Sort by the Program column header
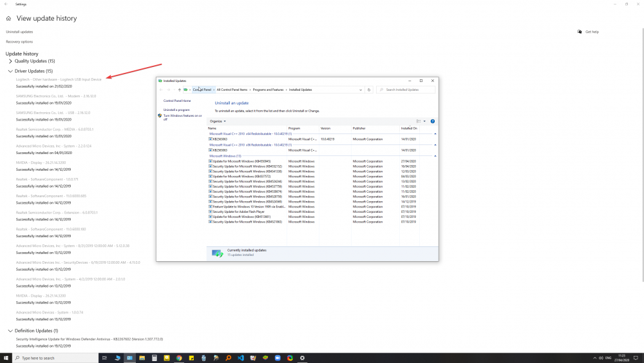Viewport: 644px width, 363px height. (303, 128)
